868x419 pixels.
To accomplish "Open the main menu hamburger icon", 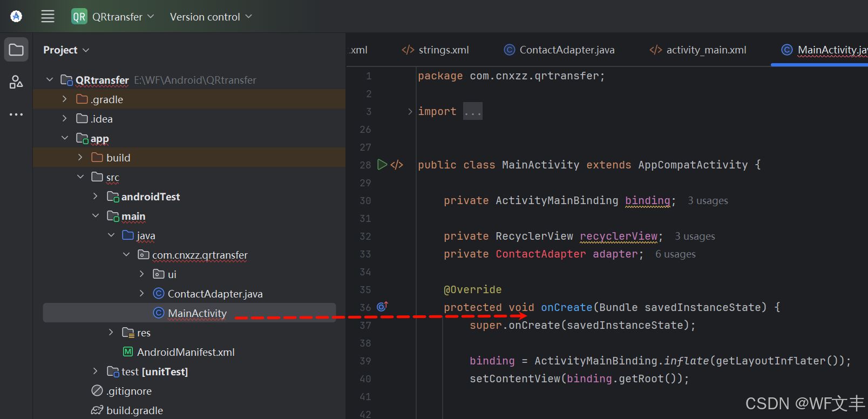I will click(x=48, y=17).
